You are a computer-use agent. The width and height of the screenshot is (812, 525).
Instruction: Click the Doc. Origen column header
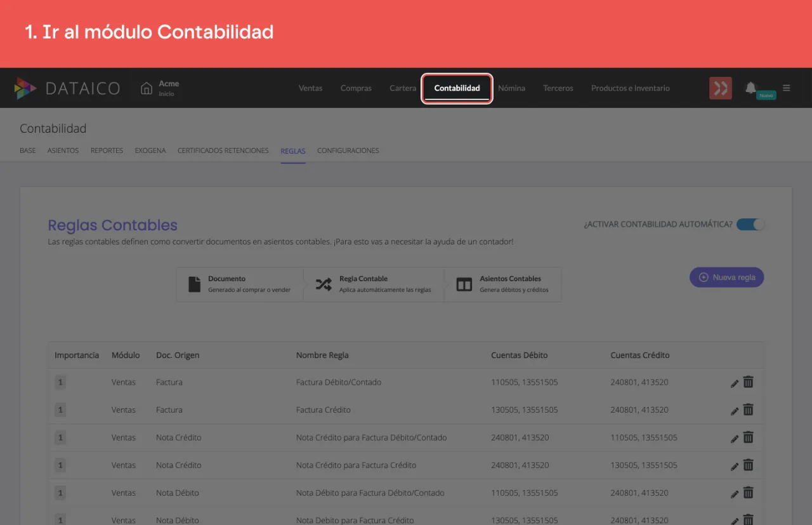pyautogui.click(x=178, y=356)
